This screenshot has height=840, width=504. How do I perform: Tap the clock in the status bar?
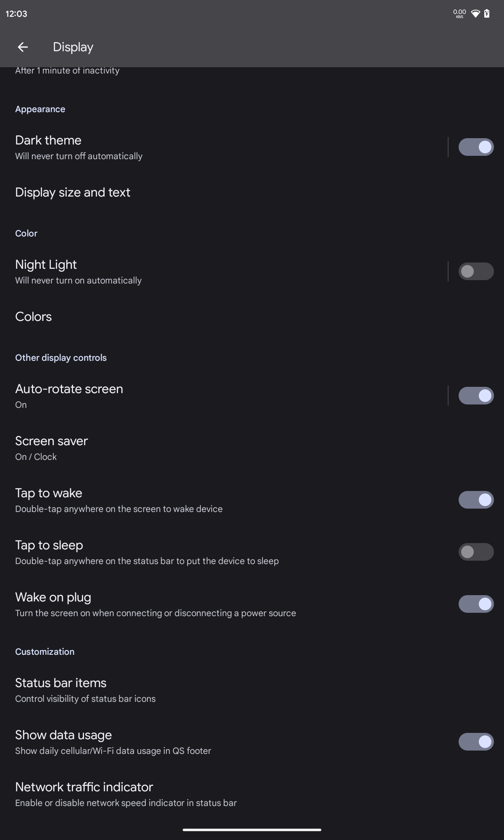[x=16, y=14]
